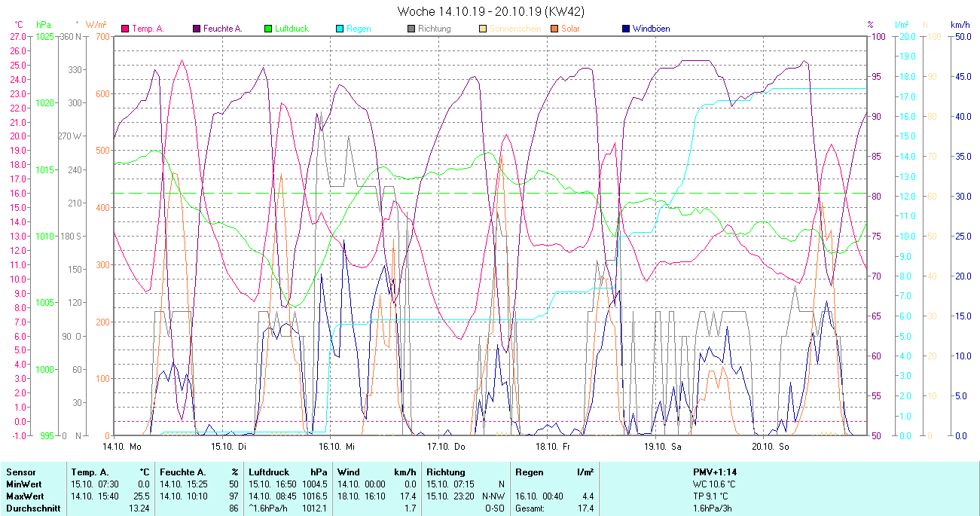The width and height of the screenshot is (980, 516).
Task: Click the '27.0' temperature axis value
Action: [x=17, y=36]
